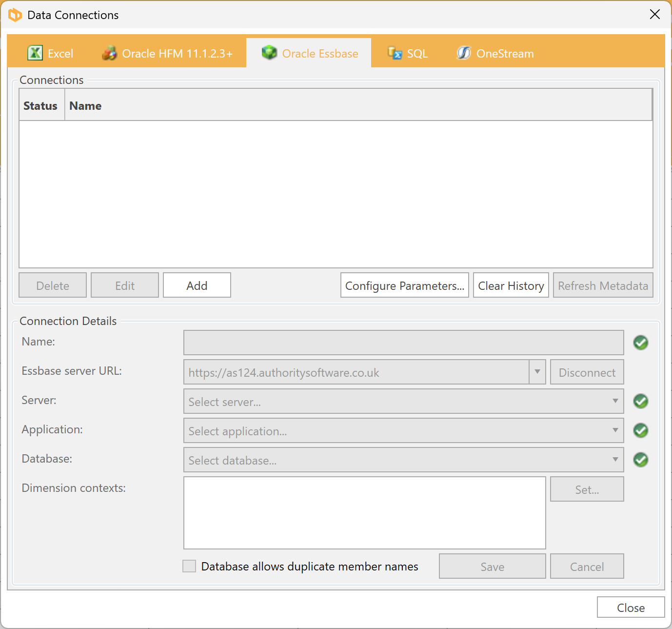The image size is (672, 629).
Task: Click the Excel tab icon
Action: click(35, 53)
